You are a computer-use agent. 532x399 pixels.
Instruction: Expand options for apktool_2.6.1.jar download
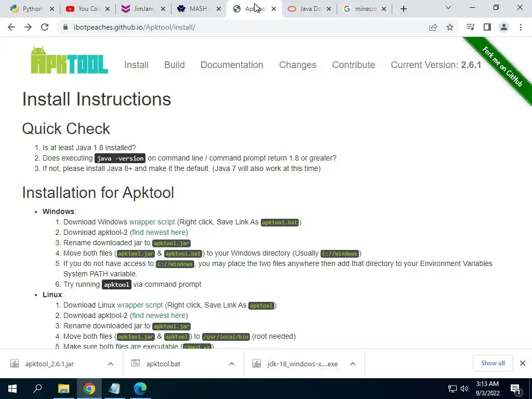tap(111, 364)
